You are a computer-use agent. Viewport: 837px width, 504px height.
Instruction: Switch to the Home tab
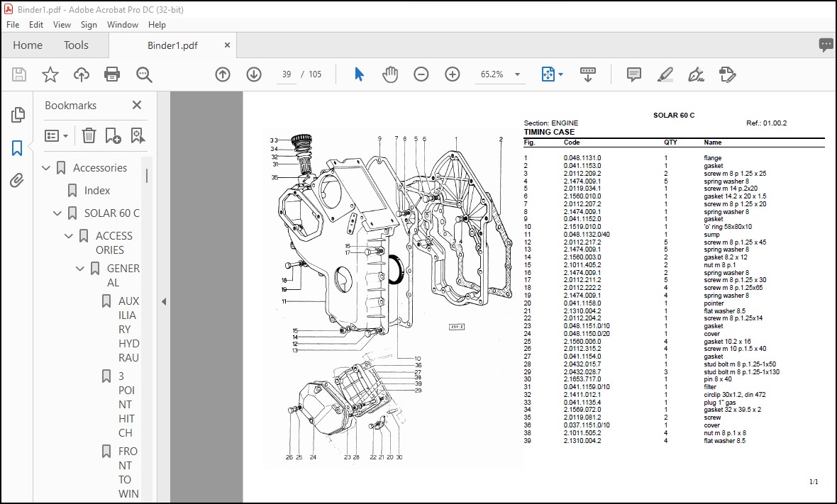pyautogui.click(x=28, y=45)
